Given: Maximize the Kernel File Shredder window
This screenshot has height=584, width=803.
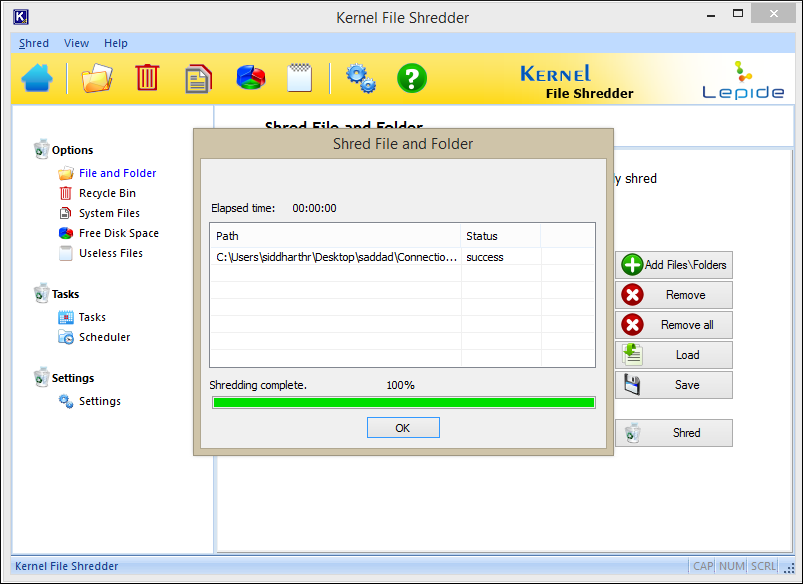Looking at the screenshot, I should coord(738,14).
